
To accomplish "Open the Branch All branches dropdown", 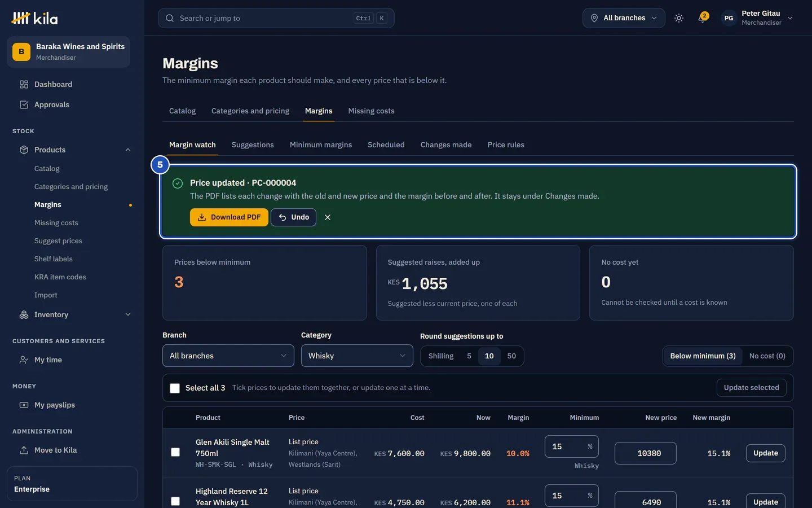I will [228, 356].
